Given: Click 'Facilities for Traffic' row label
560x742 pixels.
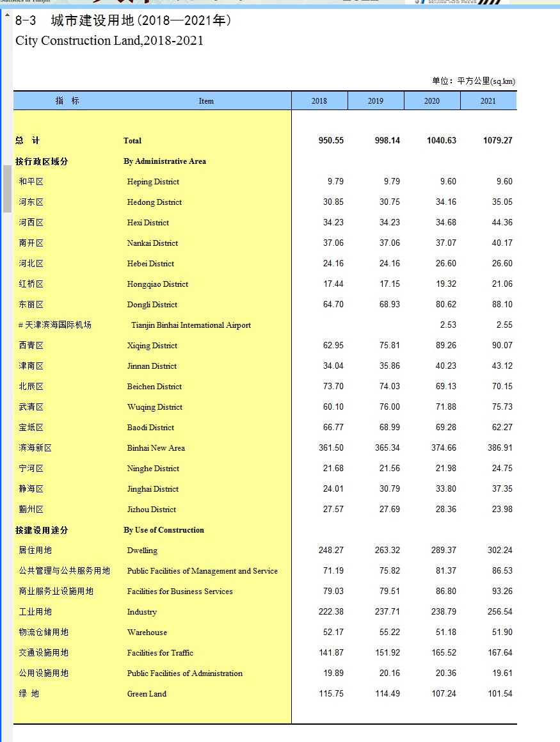Looking at the screenshot, I should [160, 653].
